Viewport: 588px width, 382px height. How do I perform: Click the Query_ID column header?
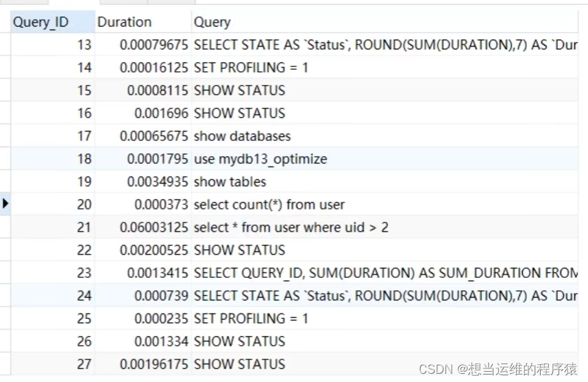pos(41,22)
